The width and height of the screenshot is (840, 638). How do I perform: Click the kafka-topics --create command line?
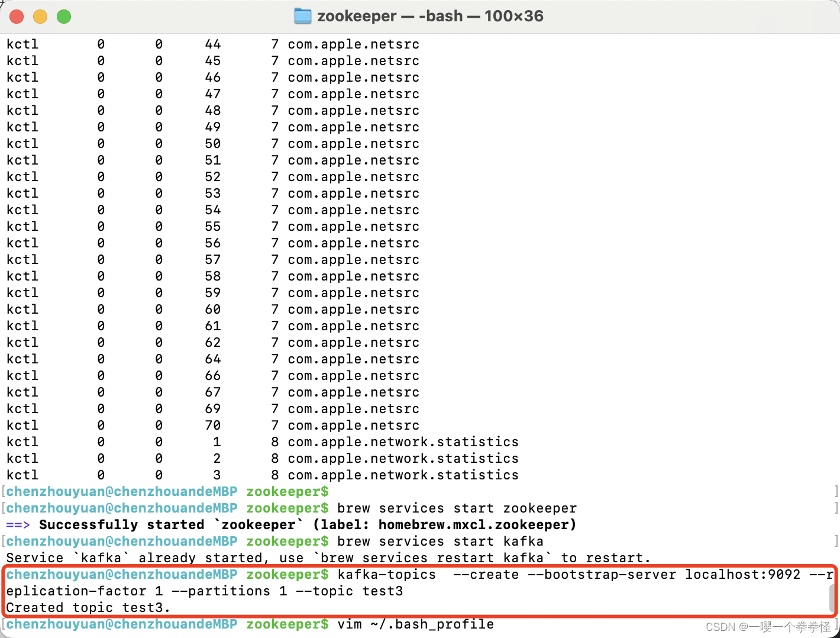(x=420, y=575)
